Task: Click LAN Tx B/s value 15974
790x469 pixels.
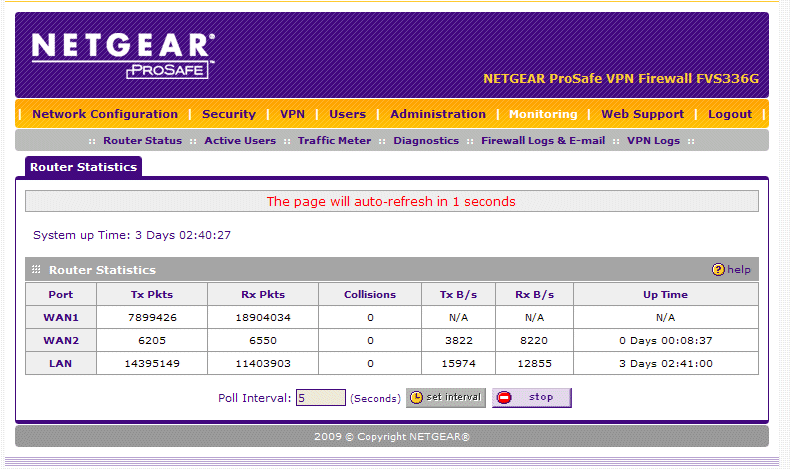Action: (x=458, y=364)
